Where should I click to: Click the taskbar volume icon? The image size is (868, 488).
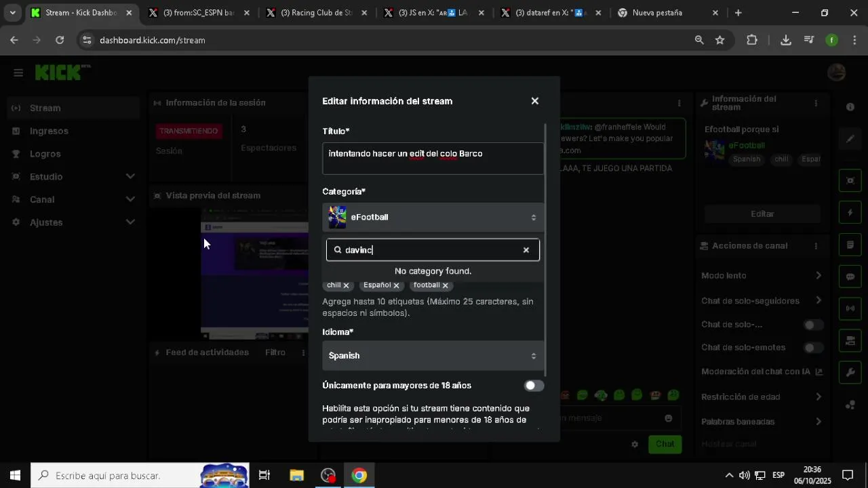click(745, 475)
